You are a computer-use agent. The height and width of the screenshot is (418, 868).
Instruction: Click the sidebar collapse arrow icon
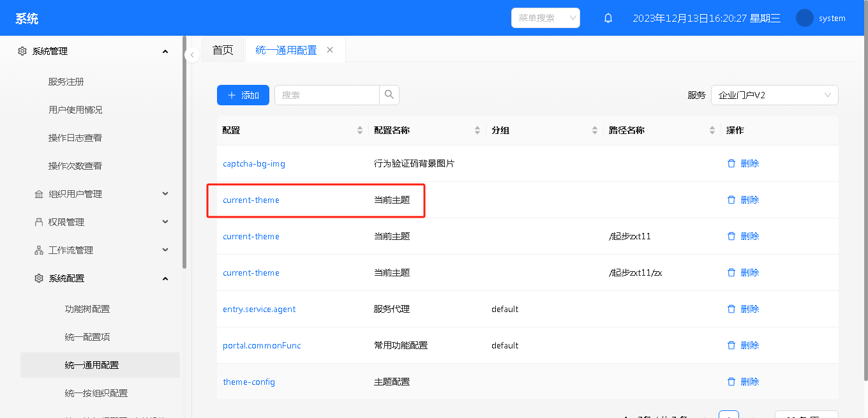[x=192, y=56]
